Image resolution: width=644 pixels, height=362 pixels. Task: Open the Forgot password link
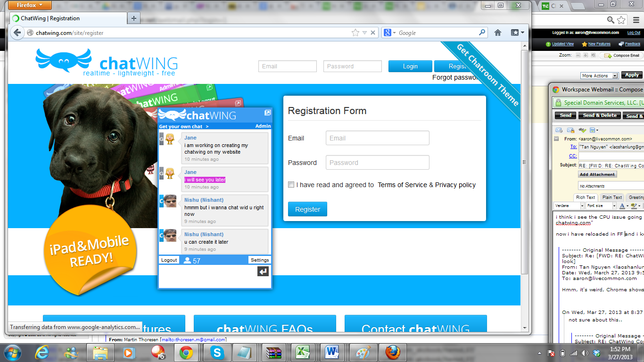point(456,77)
